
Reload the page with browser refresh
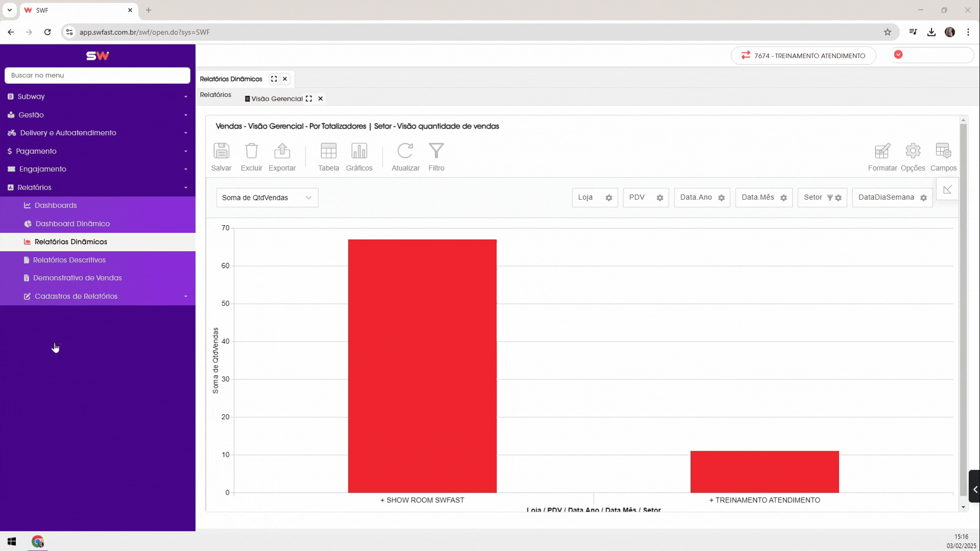(47, 32)
